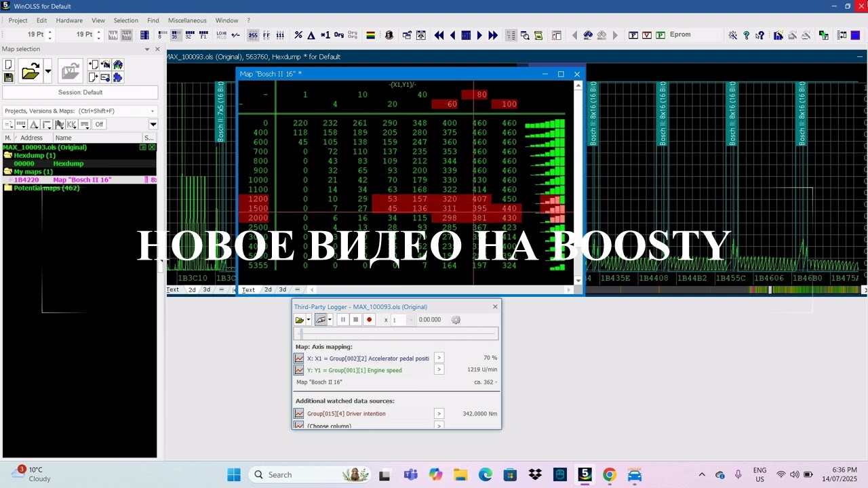This screenshot has height=488, width=868.
Task: Switch to 2d tab in map window
Action: [268, 289]
